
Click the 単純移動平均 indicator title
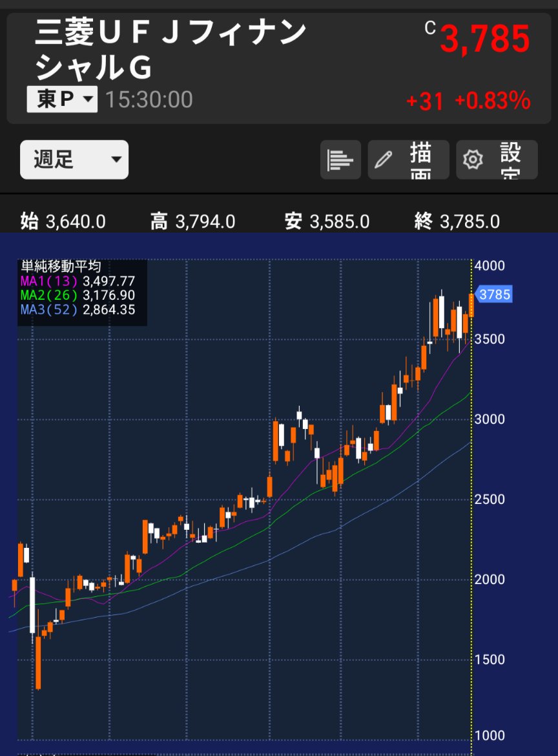point(61,267)
